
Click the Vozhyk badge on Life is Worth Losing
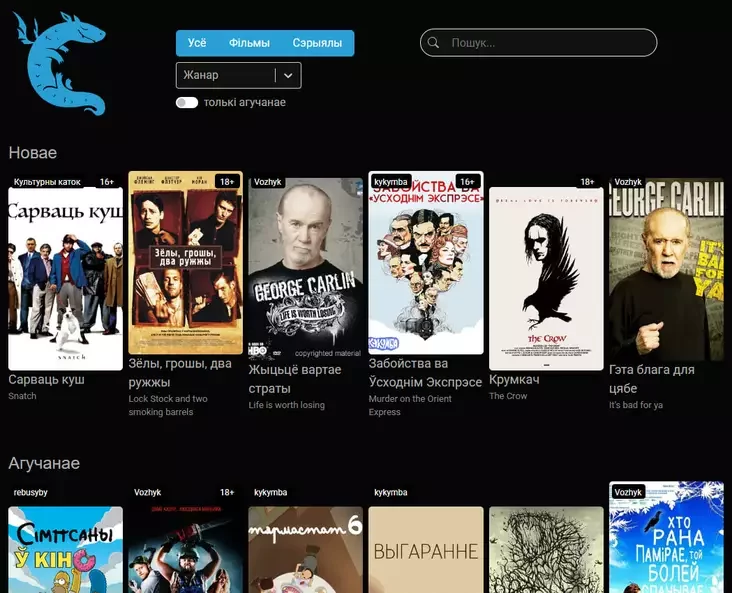[267, 182]
